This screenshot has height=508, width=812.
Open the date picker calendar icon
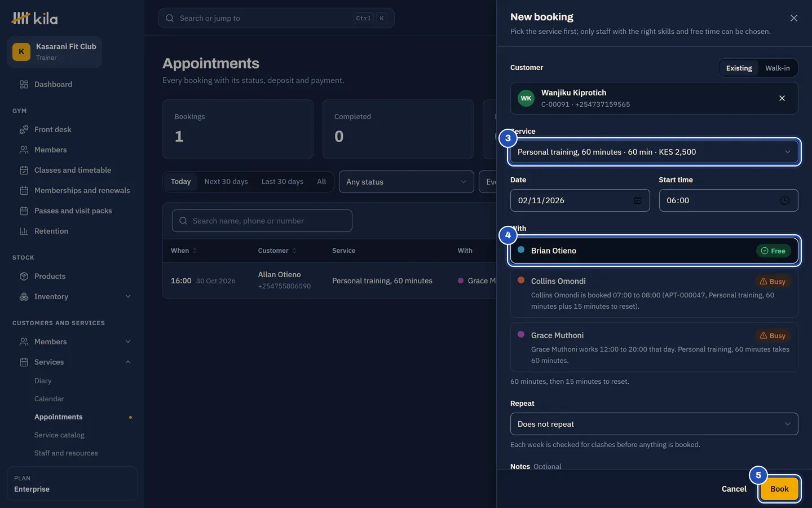click(638, 200)
